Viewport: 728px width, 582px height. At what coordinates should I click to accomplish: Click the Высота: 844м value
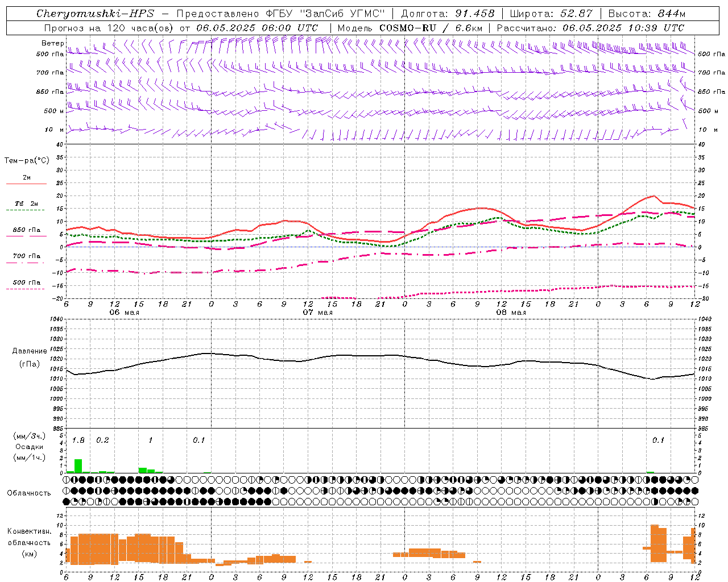pyautogui.click(x=647, y=13)
